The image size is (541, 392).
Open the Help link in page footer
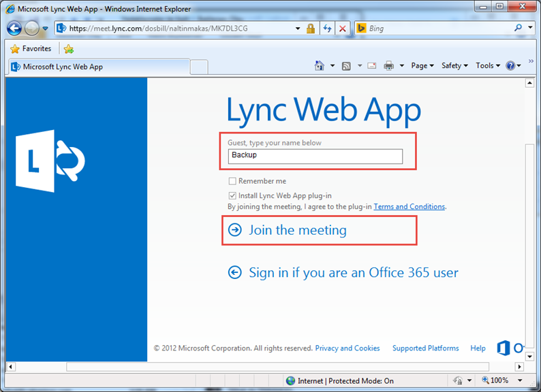[x=478, y=348]
